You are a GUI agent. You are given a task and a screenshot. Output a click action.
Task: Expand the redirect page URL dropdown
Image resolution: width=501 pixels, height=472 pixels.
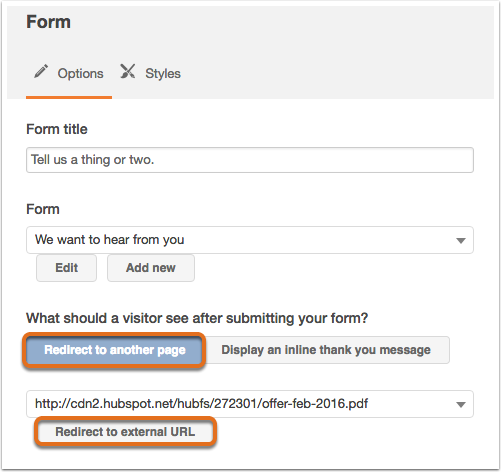[250, 404]
